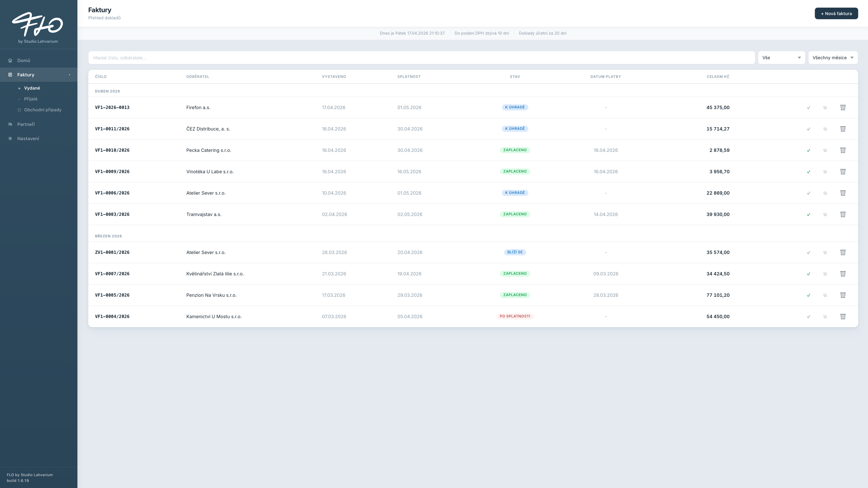The width and height of the screenshot is (868, 488).
Task: Click customer Květinářství Zlatá lilie s.r.o.
Action: [215, 274]
